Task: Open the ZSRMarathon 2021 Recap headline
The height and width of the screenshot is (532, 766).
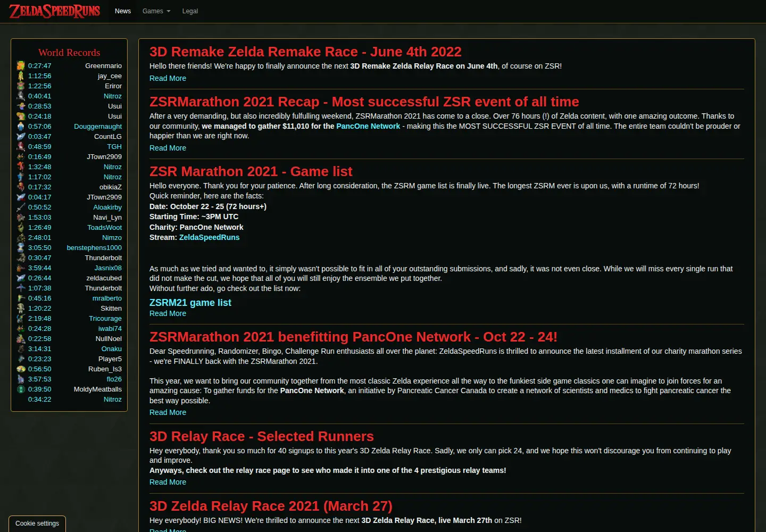Action: (364, 102)
